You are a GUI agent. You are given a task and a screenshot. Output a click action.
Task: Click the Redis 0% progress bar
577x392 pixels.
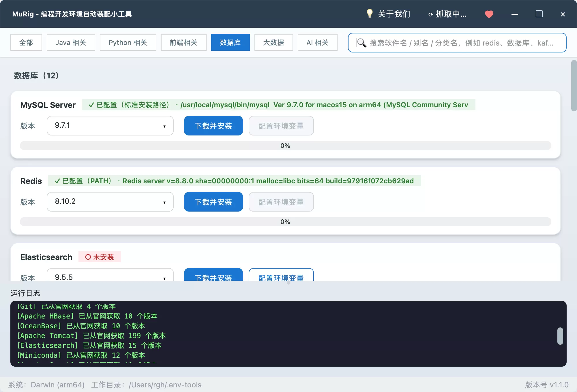pyautogui.click(x=286, y=222)
